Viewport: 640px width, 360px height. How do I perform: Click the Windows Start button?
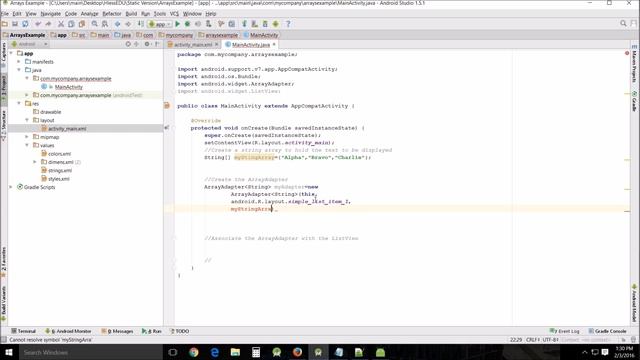click(x=8, y=352)
